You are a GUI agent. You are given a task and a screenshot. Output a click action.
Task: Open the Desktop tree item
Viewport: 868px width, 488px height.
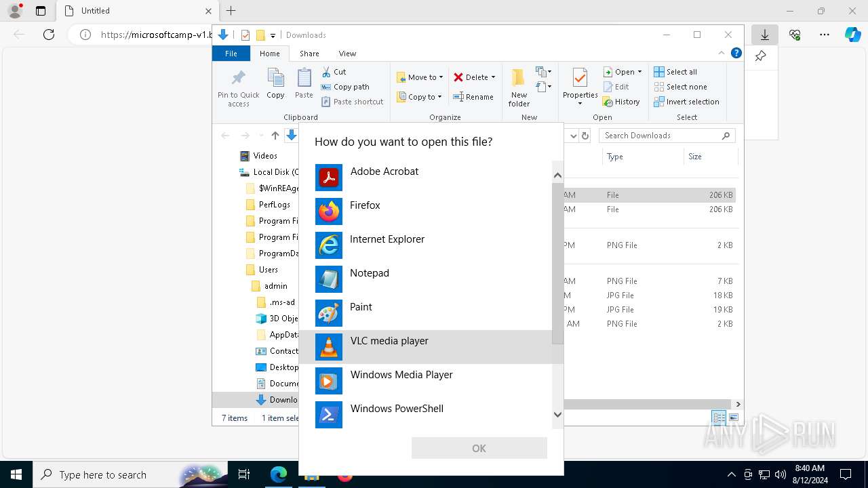coord(277,367)
